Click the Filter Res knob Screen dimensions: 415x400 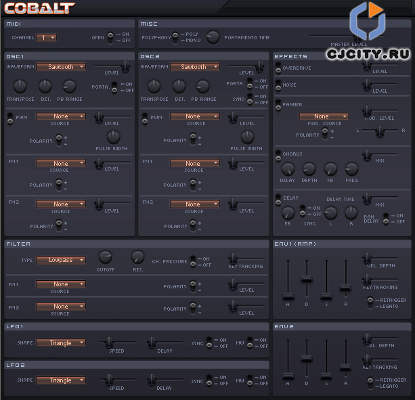coord(137,257)
